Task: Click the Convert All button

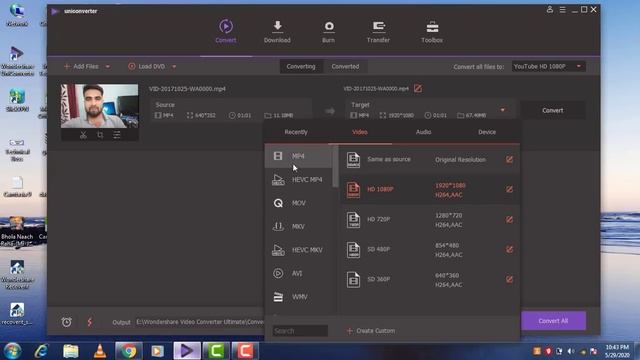Action: [553, 321]
